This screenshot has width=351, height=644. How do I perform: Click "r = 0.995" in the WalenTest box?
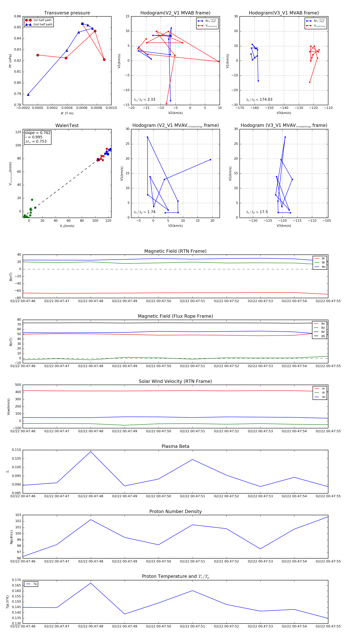(x=34, y=137)
